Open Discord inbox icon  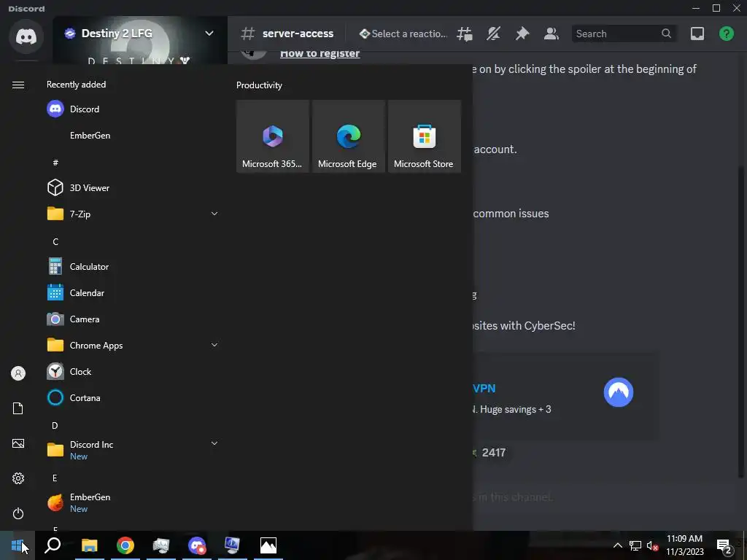coord(697,34)
